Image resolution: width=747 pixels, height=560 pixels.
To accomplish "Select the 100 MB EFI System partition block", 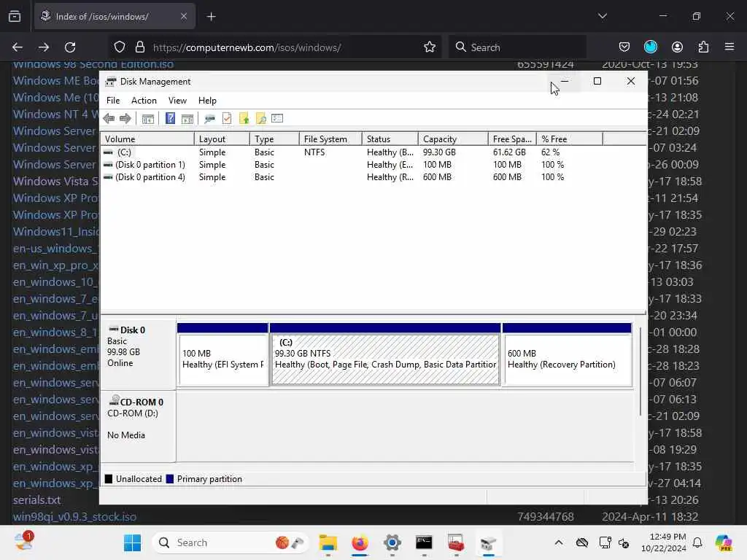I will [x=222, y=355].
